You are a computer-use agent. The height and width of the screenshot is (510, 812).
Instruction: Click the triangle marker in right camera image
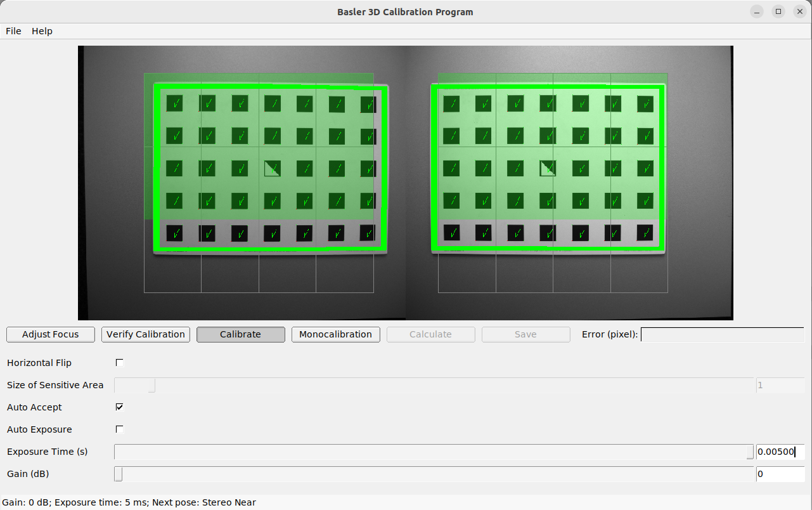click(x=548, y=168)
